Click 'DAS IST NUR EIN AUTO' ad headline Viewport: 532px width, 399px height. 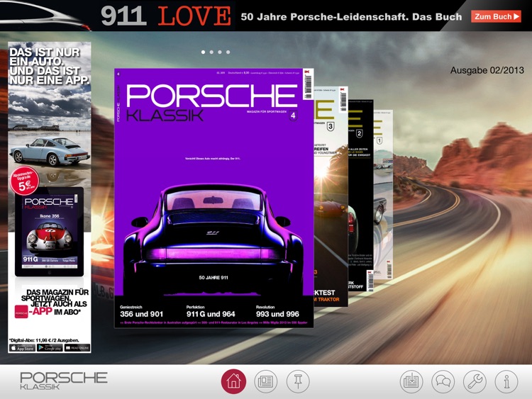[x=50, y=66]
